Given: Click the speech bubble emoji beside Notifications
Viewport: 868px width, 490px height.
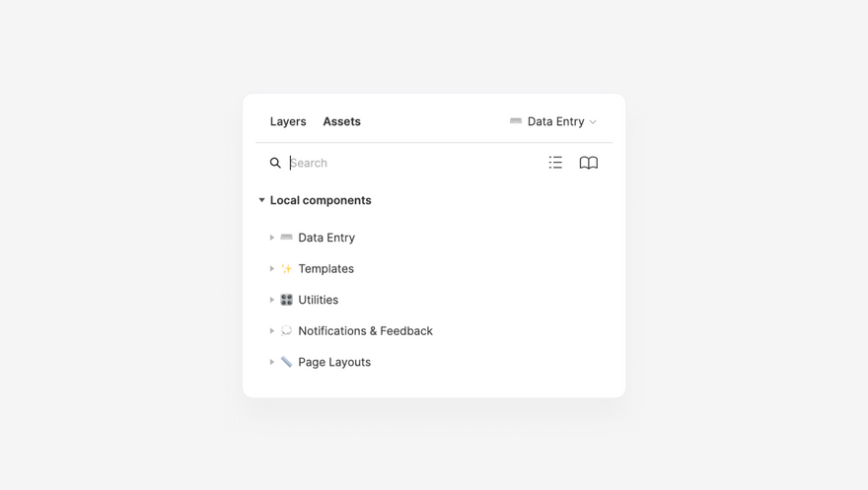Looking at the screenshot, I should 286,330.
